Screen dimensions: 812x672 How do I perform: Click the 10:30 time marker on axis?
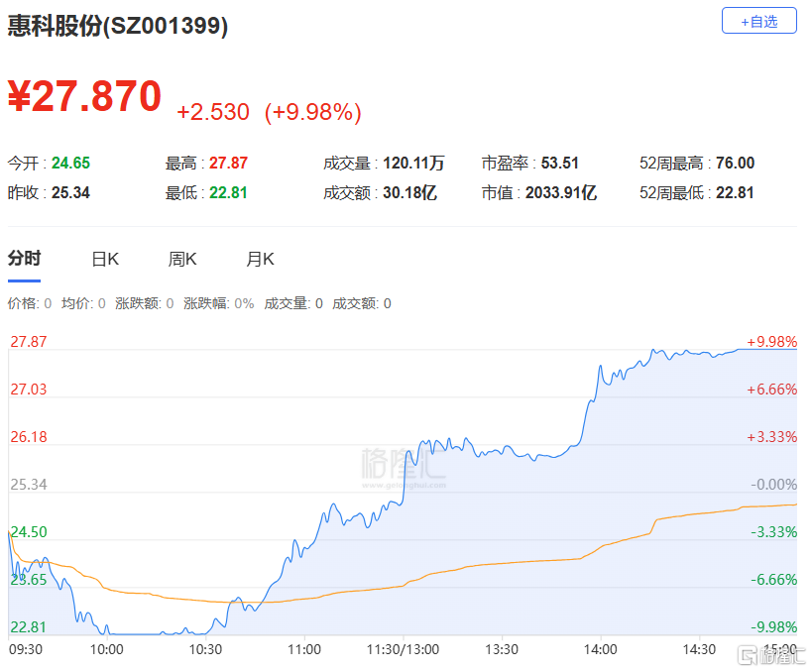(x=205, y=649)
